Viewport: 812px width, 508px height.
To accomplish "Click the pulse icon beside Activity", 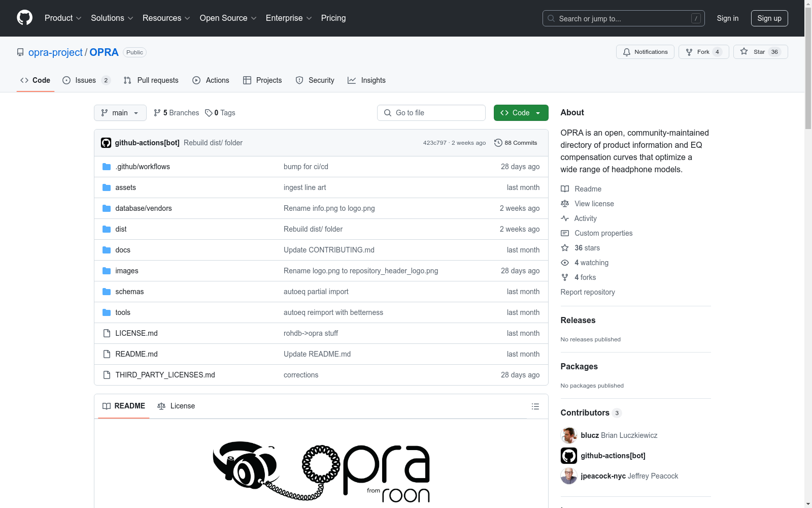I will click(x=565, y=218).
